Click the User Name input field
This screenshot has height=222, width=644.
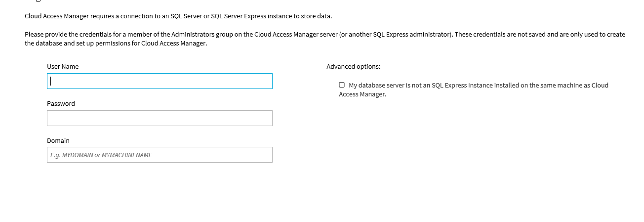pyautogui.click(x=160, y=81)
